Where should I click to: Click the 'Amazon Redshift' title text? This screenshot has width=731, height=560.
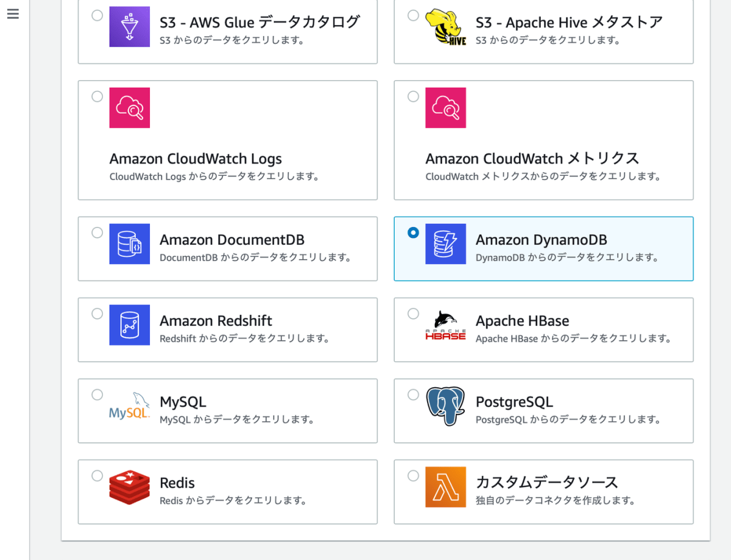tap(216, 321)
